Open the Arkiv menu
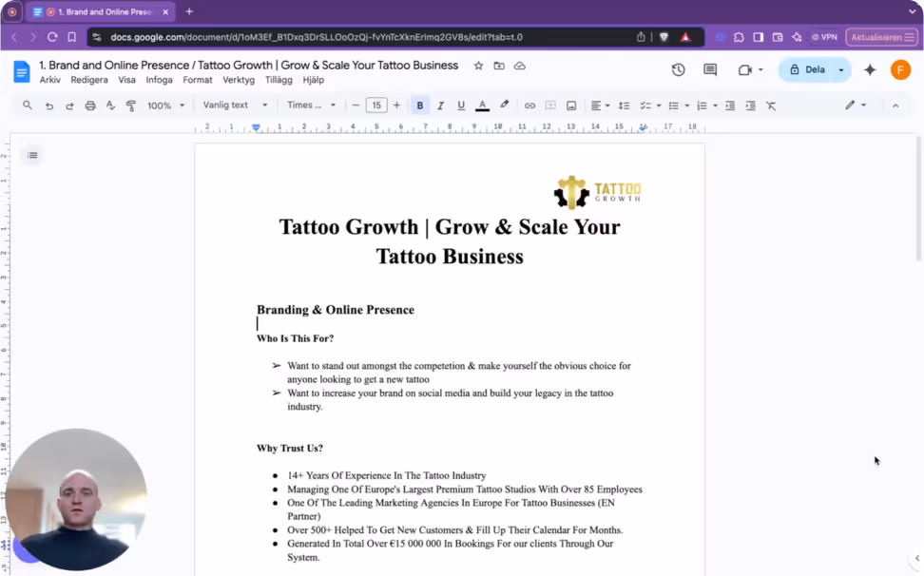The width and height of the screenshot is (924, 576). pyautogui.click(x=50, y=80)
